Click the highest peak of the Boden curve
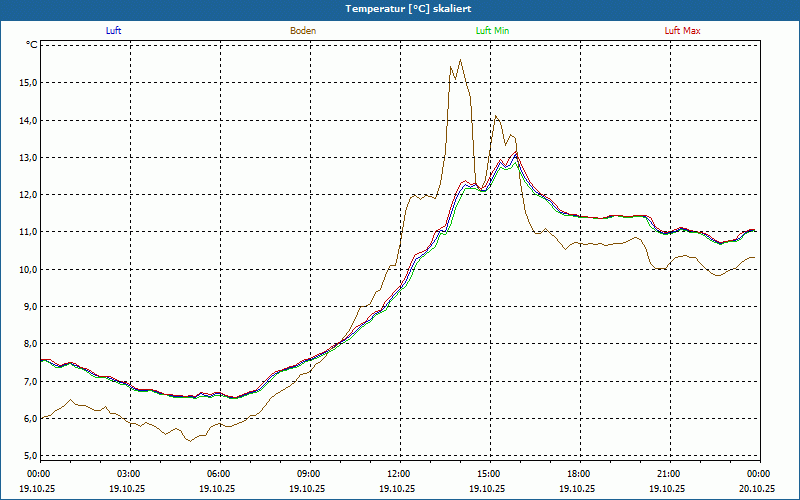 [x=460, y=60]
